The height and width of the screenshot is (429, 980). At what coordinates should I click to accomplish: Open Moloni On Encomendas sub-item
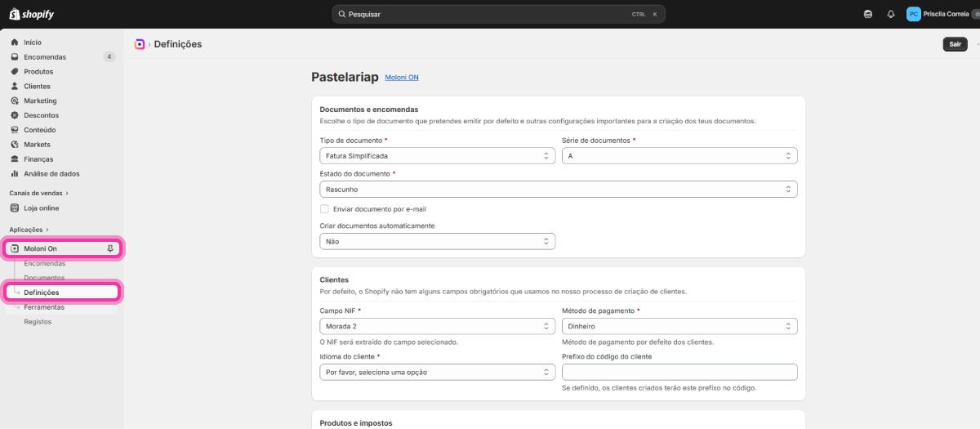click(x=45, y=263)
